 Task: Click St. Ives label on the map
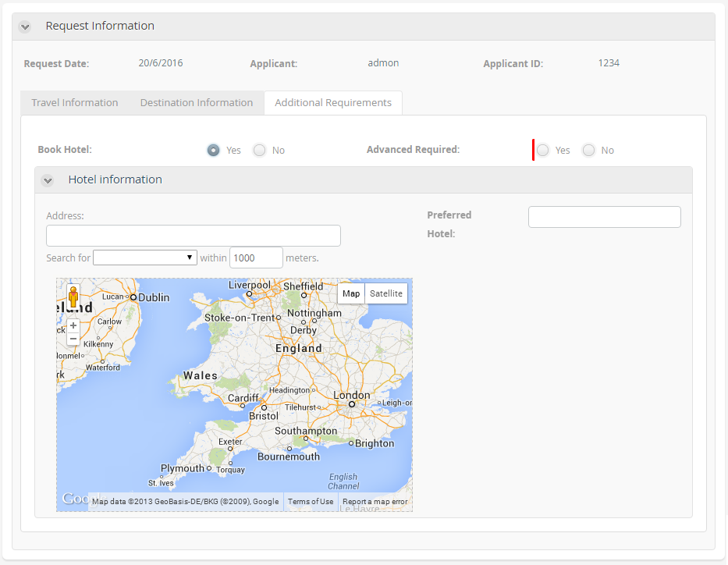click(x=161, y=483)
